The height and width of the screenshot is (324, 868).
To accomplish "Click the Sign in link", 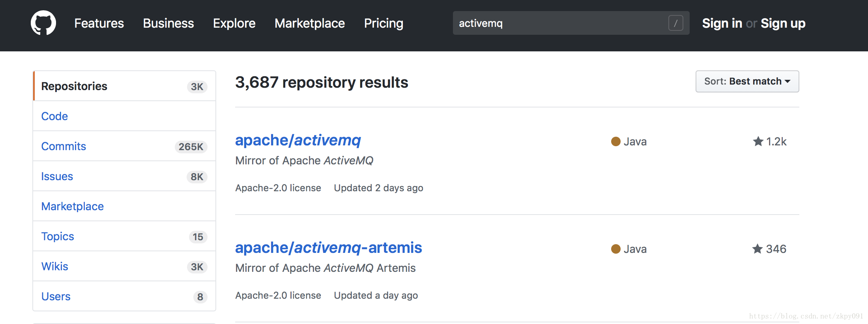I will click(722, 23).
